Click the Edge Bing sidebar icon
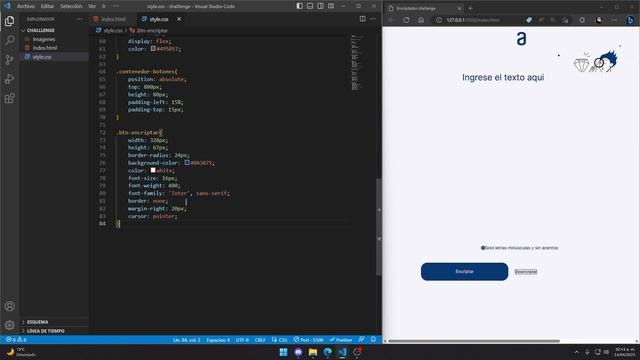 630,20
